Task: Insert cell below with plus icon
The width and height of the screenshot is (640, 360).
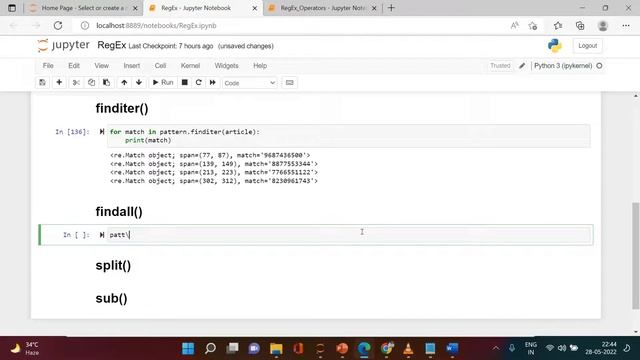Action: coord(59,82)
